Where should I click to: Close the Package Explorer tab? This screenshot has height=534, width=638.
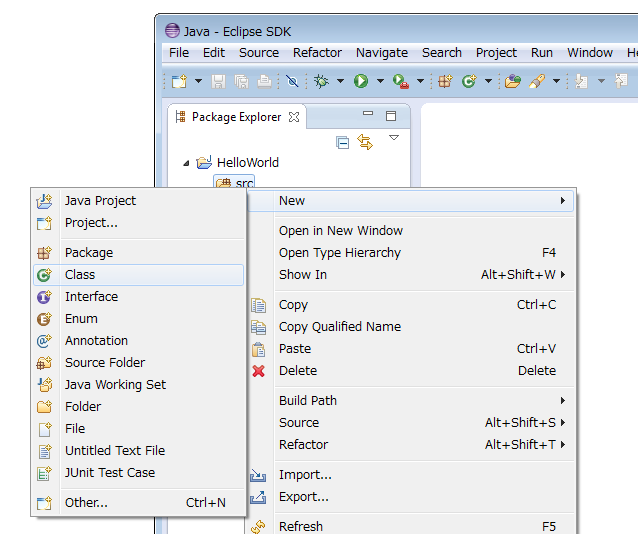point(294,117)
